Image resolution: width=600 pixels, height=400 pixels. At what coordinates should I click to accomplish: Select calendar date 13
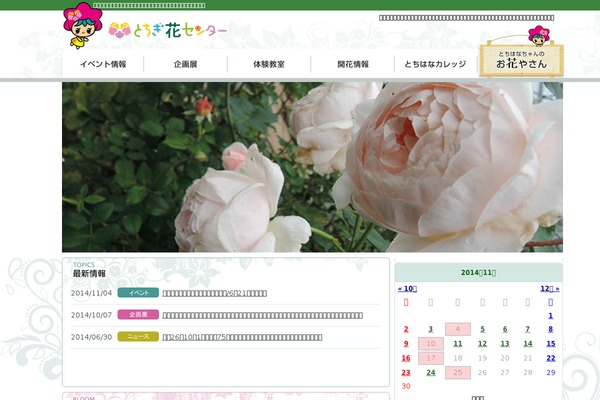tap(505, 344)
